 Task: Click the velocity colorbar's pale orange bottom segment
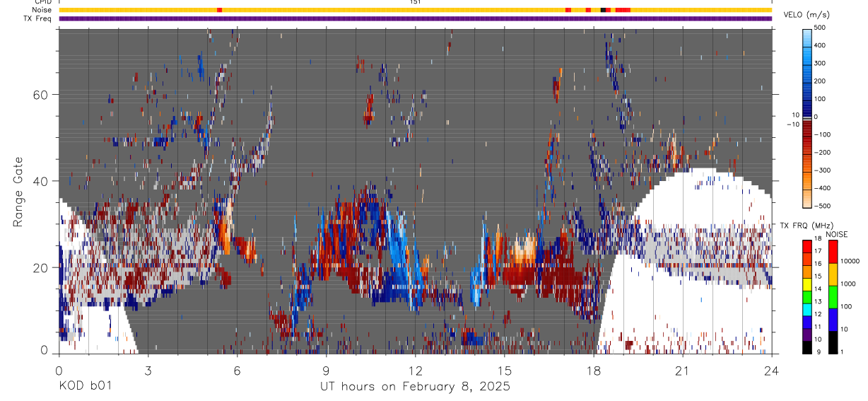coord(807,198)
